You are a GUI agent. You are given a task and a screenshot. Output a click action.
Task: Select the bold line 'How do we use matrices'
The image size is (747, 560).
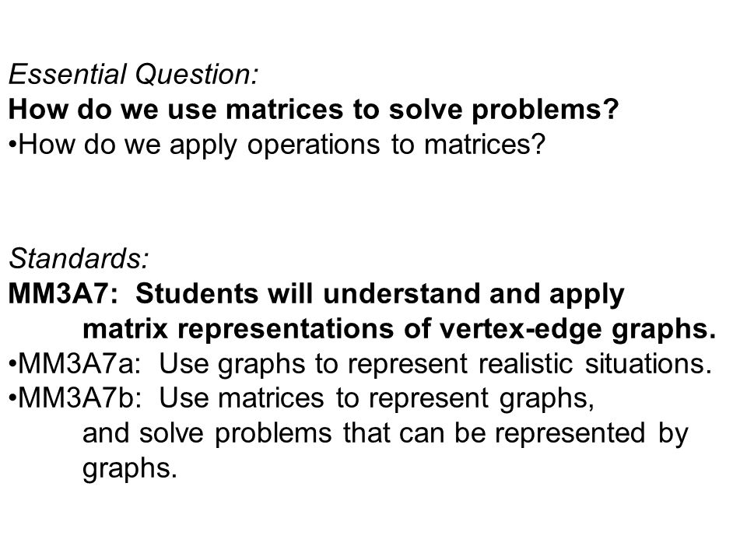click(x=314, y=109)
